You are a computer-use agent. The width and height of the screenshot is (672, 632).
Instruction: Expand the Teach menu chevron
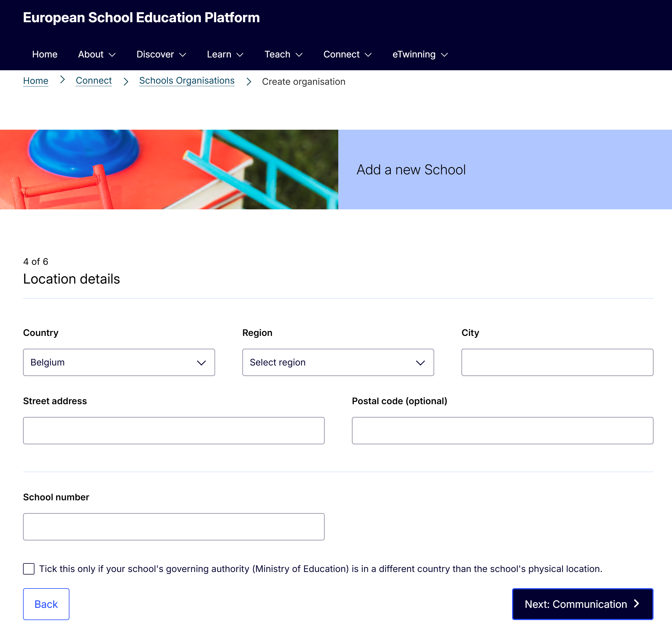[299, 55]
